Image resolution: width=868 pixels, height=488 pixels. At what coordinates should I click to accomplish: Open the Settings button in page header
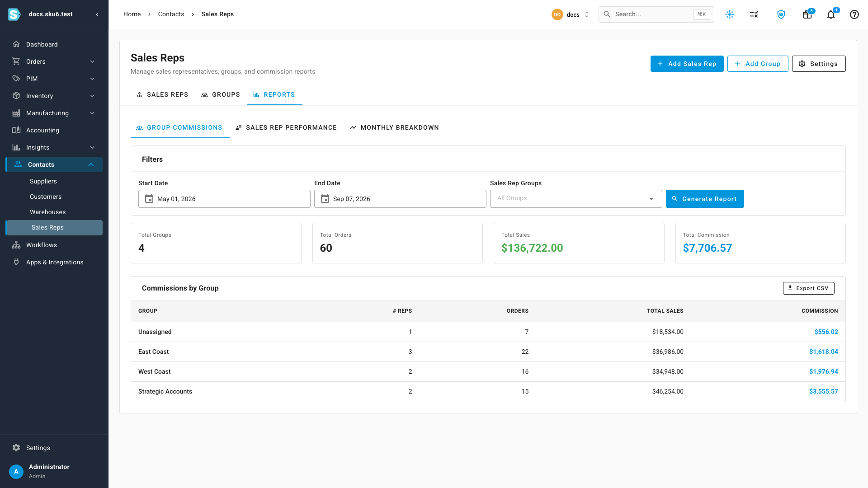pyautogui.click(x=819, y=64)
